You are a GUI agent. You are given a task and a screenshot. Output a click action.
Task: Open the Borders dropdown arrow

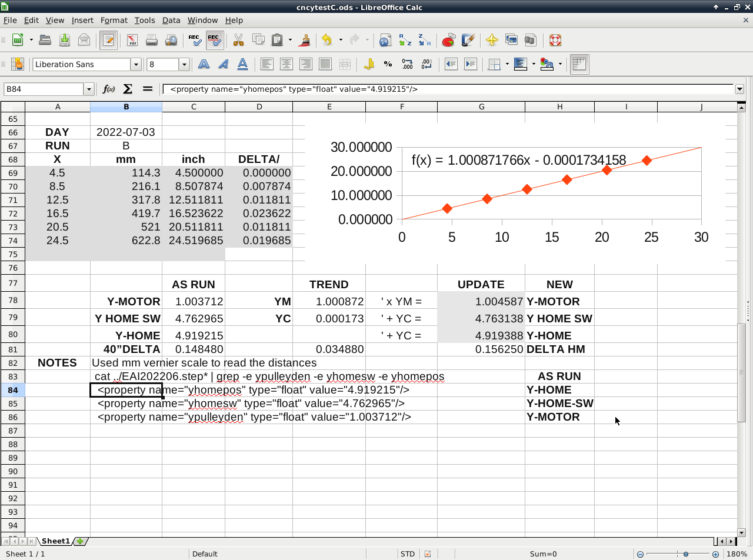point(506,64)
